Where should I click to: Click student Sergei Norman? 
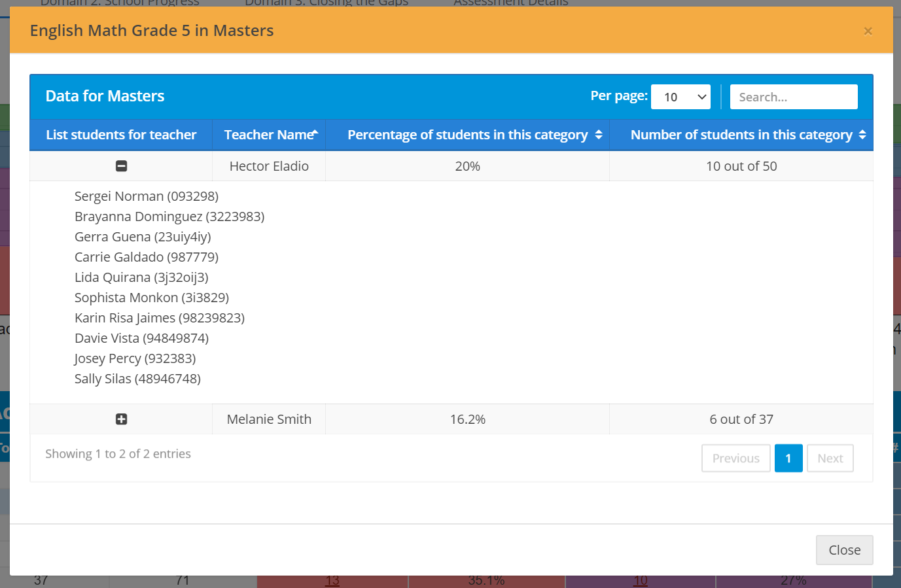click(x=146, y=196)
